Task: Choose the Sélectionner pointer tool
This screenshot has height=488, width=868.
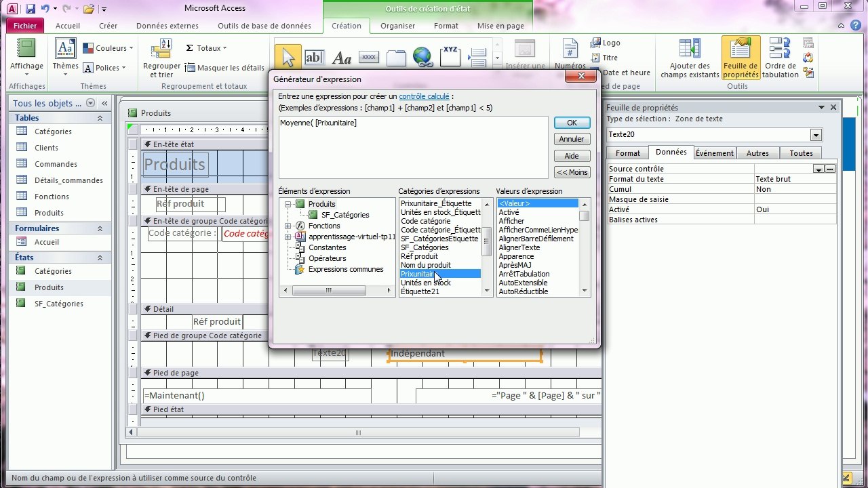Action: click(x=288, y=58)
